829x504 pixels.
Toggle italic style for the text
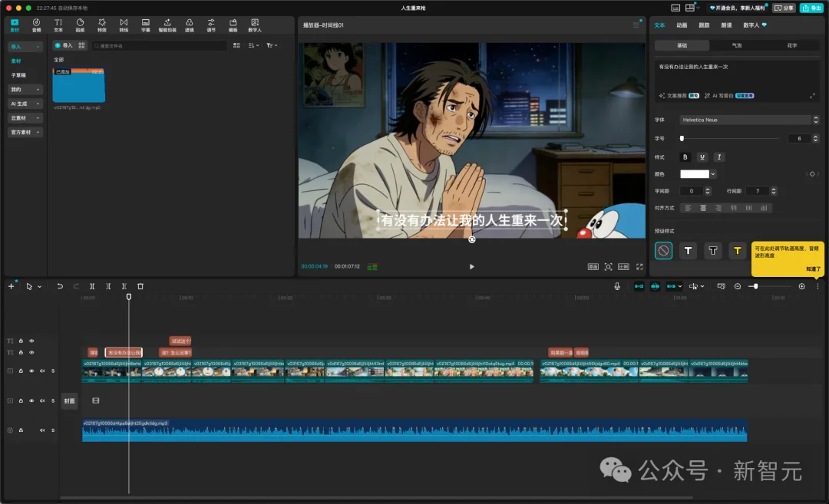pos(718,156)
